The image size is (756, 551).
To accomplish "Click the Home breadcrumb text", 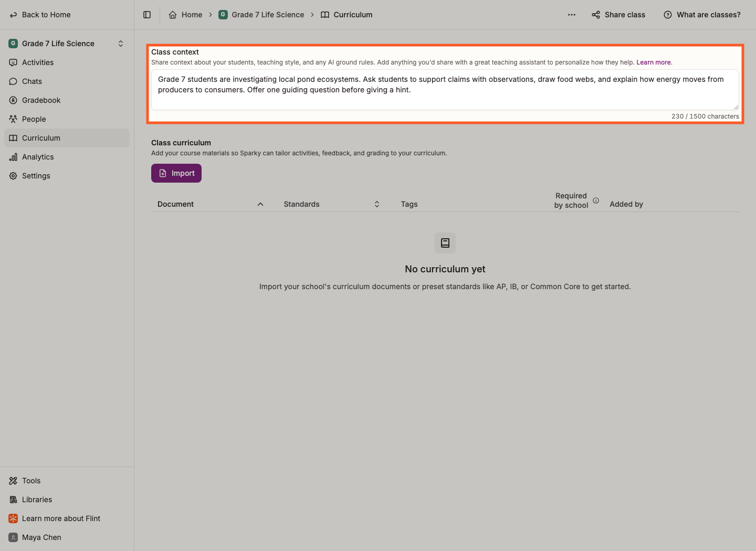I will [x=192, y=15].
